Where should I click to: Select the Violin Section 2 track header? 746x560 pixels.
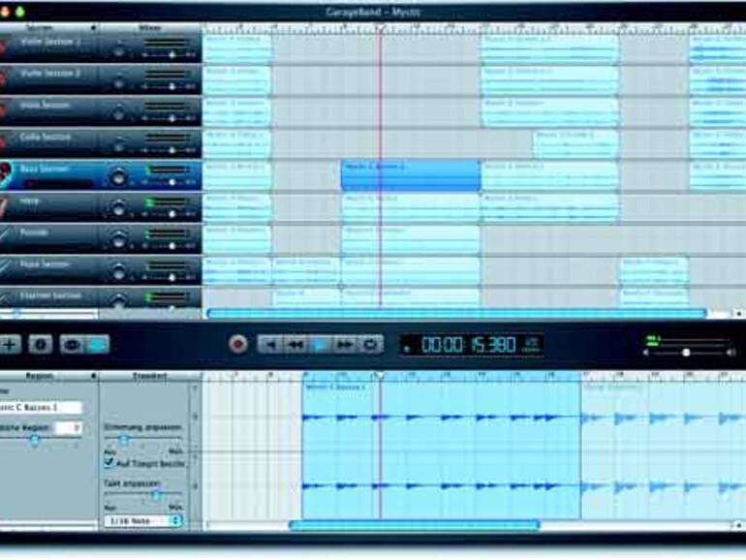click(x=101, y=79)
